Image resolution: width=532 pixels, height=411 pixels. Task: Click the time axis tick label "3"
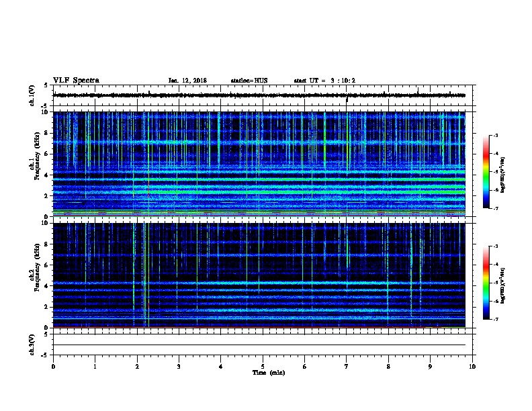(x=179, y=367)
